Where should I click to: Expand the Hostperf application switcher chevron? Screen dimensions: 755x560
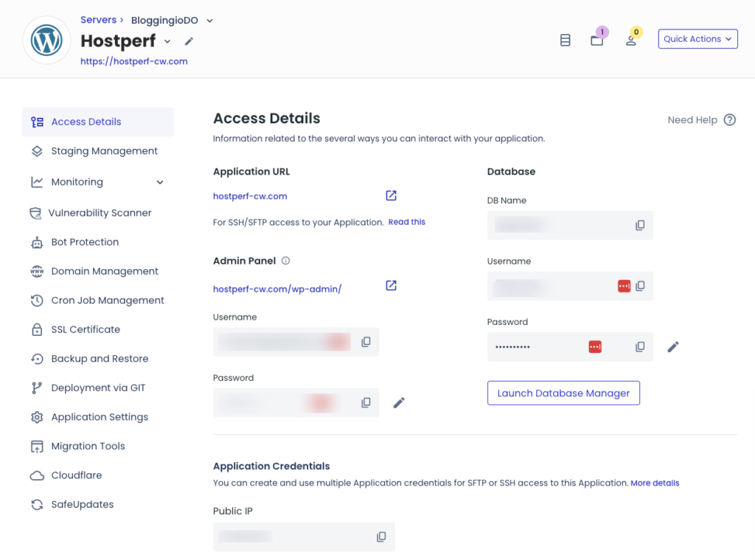(167, 41)
